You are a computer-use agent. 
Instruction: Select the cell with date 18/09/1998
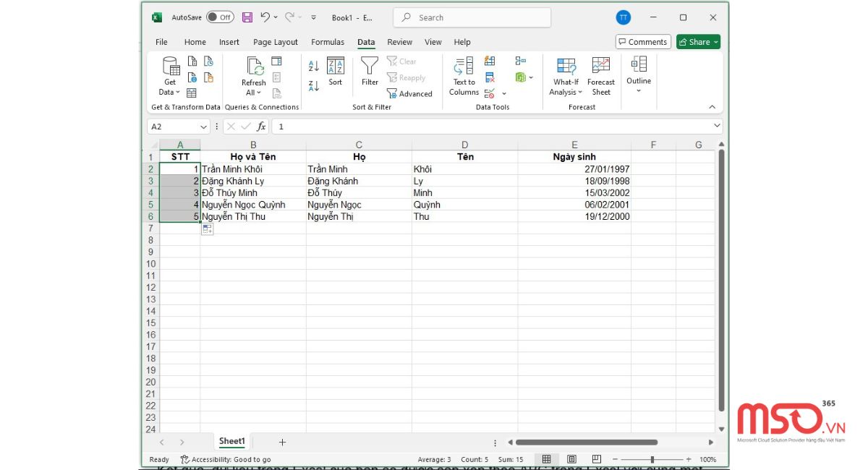574,181
